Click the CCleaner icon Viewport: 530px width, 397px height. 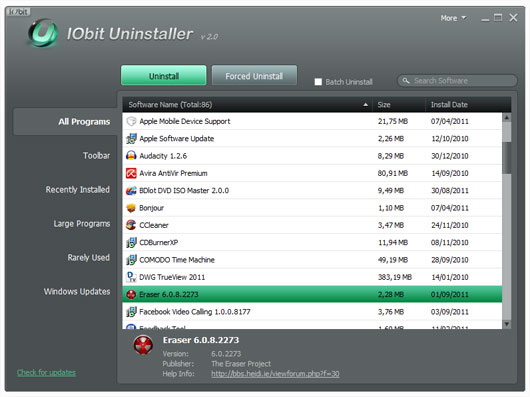131,225
